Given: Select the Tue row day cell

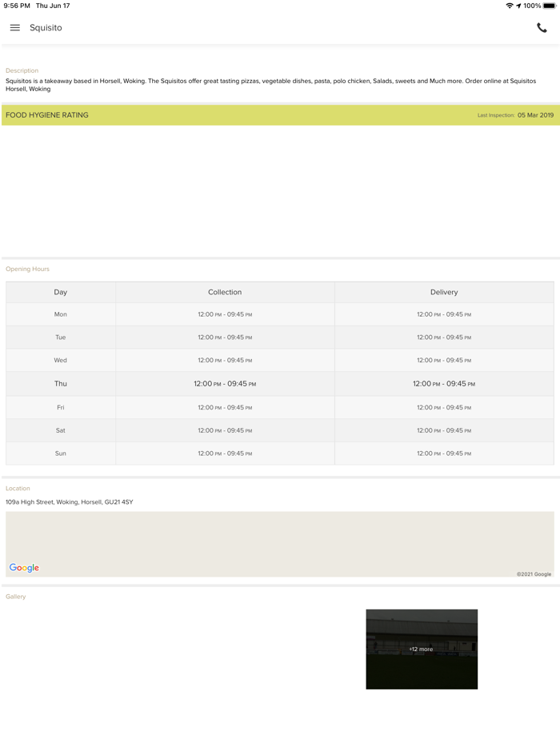Looking at the screenshot, I should click(x=61, y=338).
